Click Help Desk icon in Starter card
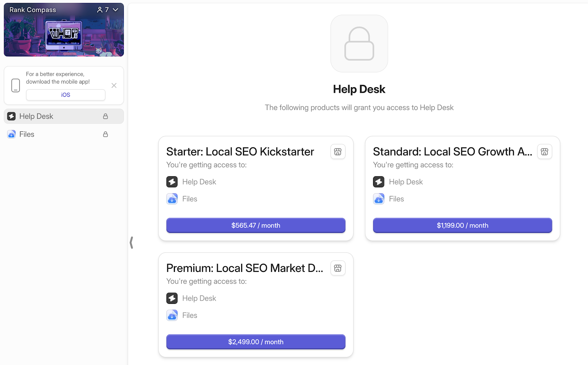588x365 pixels. (172, 182)
